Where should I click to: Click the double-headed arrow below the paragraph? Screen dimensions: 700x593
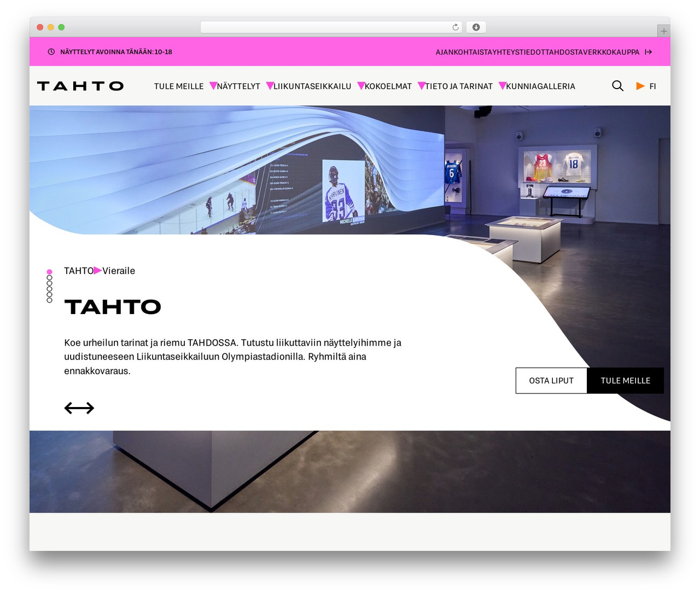coord(79,408)
